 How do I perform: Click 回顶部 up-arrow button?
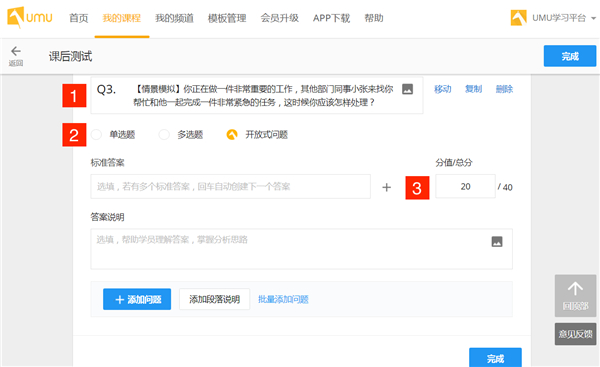(575, 295)
